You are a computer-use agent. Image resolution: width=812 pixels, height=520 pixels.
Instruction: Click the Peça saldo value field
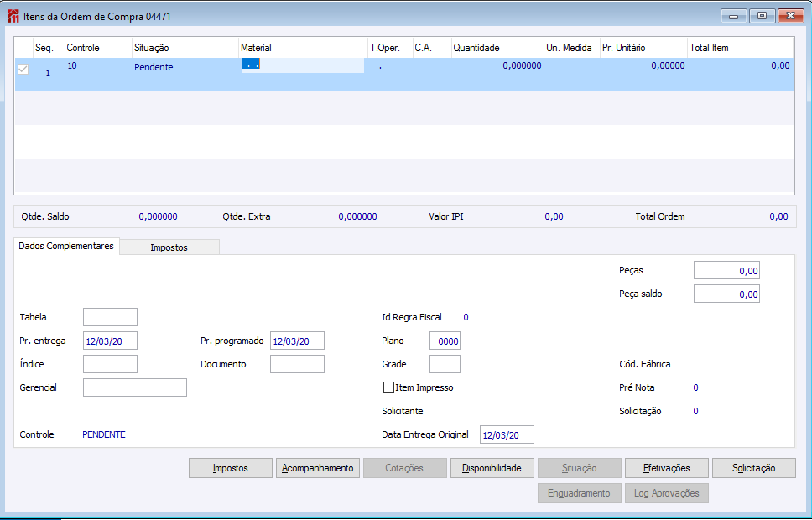pyautogui.click(x=726, y=294)
